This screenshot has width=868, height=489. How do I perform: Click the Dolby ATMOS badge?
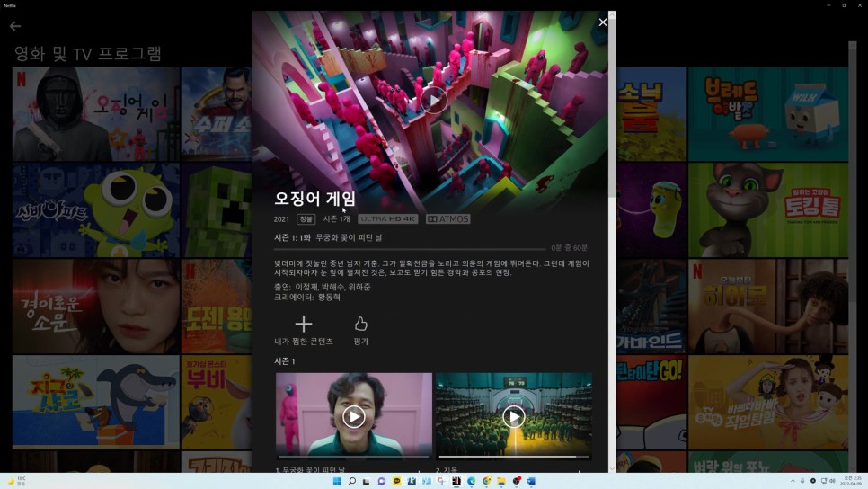tap(447, 218)
